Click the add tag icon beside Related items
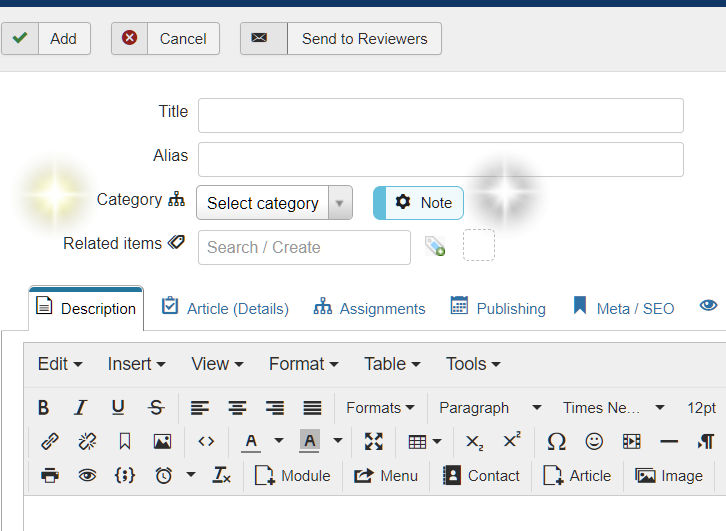This screenshot has height=531, width=726. click(x=435, y=246)
